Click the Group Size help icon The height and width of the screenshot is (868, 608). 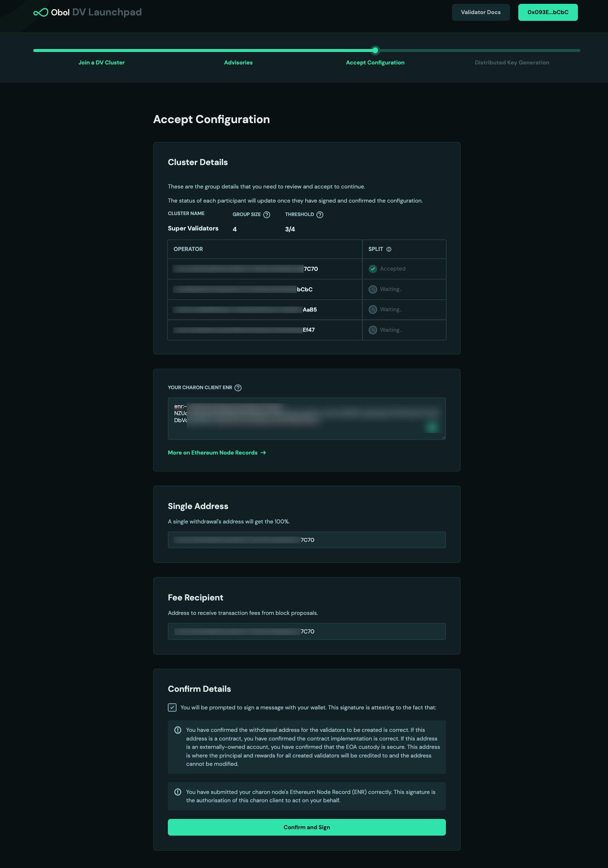click(x=267, y=215)
